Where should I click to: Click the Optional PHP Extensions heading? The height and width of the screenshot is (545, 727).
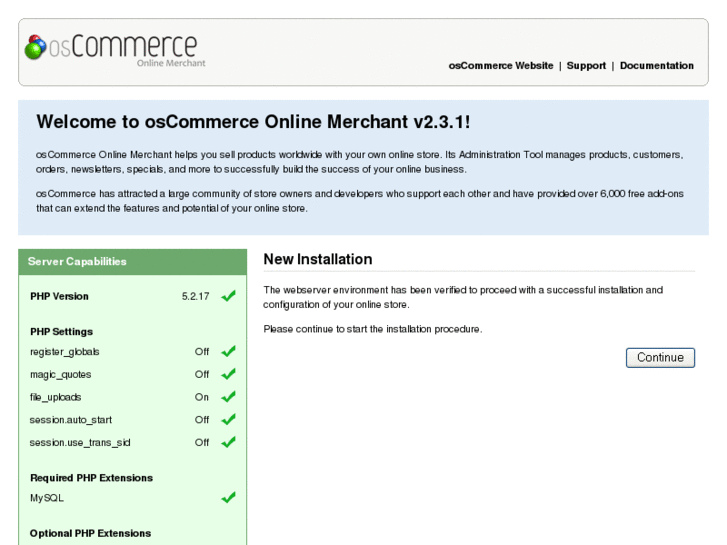[x=90, y=533]
